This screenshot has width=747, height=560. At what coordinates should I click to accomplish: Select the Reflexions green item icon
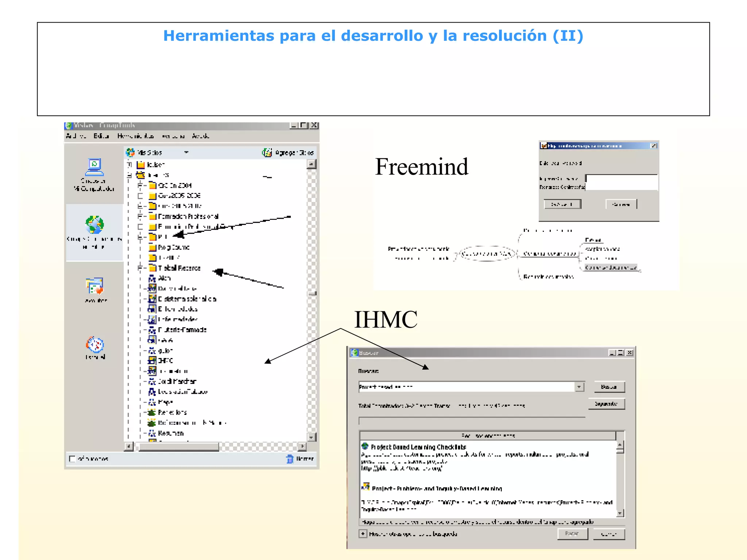[x=152, y=412]
